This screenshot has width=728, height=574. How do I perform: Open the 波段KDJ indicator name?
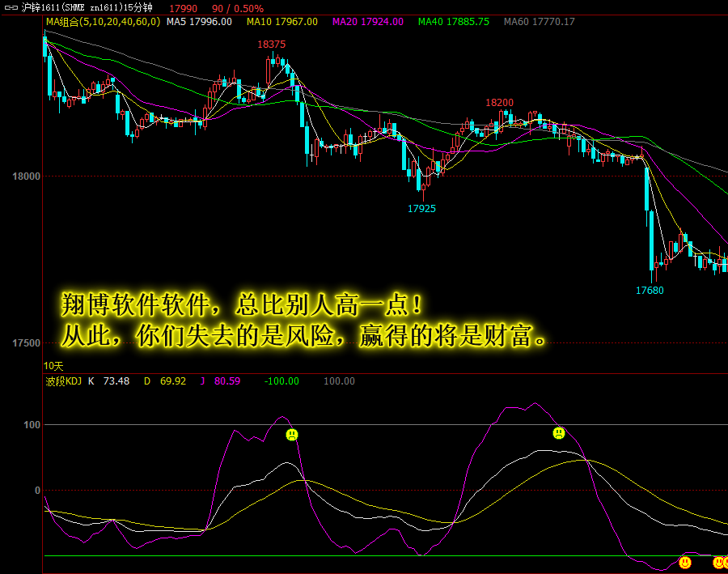point(64,381)
